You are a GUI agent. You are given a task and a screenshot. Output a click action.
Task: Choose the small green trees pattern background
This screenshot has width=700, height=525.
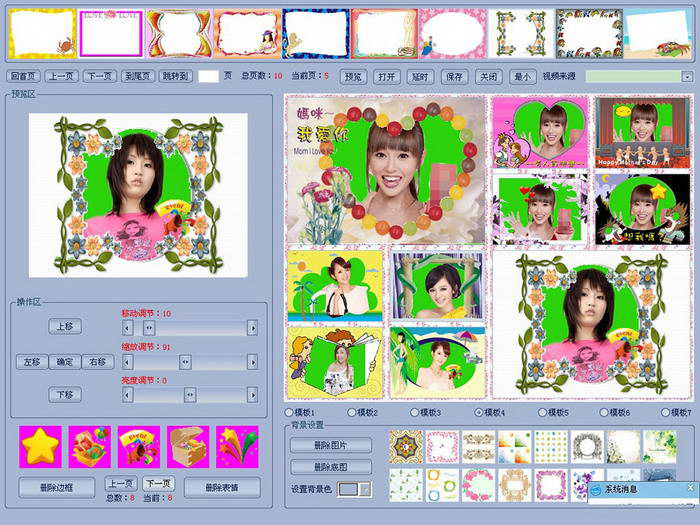click(x=406, y=485)
